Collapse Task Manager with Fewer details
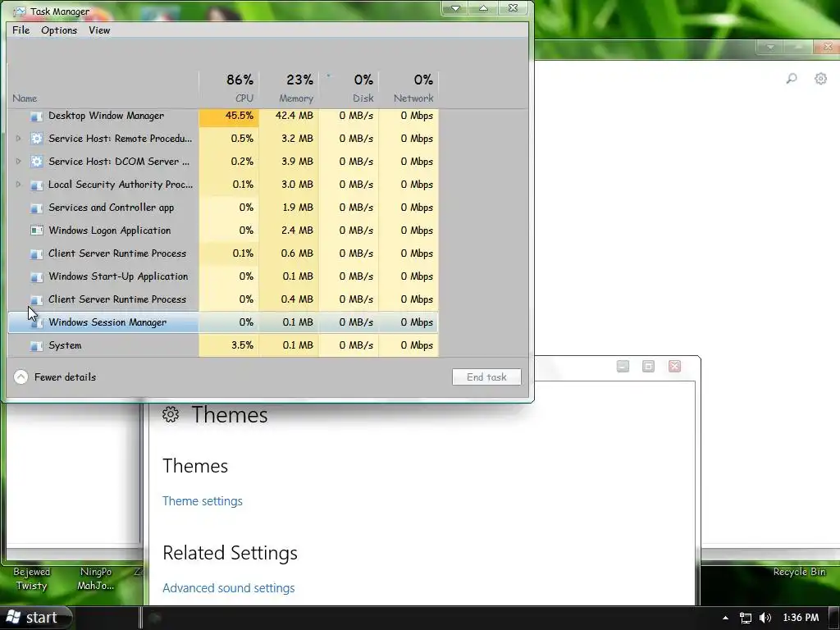Image resolution: width=840 pixels, height=630 pixels. [55, 377]
